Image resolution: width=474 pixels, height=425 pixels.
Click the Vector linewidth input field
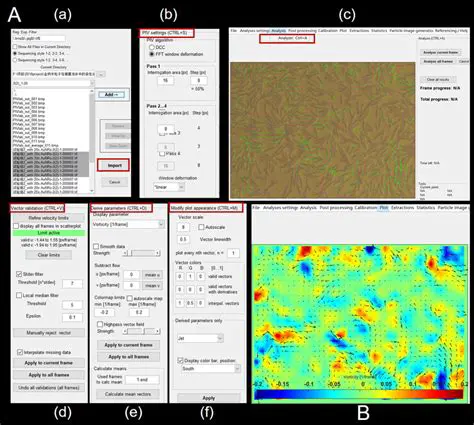click(x=183, y=239)
